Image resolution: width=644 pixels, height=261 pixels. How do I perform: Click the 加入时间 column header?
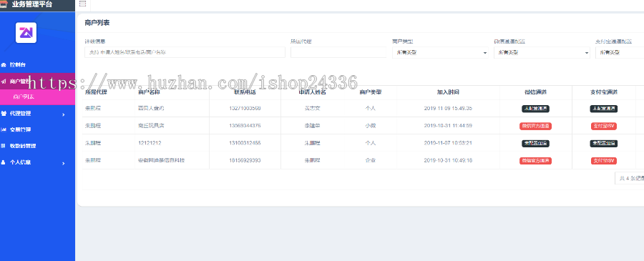tap(448, 92)
